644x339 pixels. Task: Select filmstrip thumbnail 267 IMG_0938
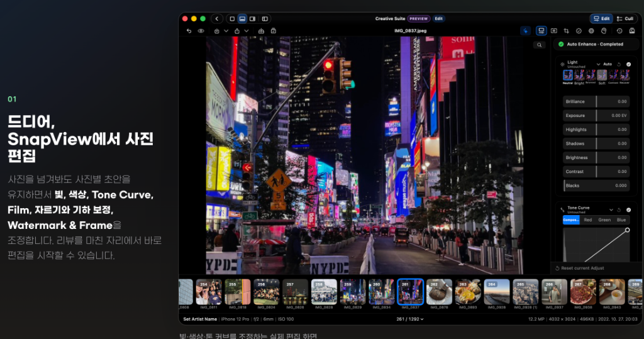(583, 292)
